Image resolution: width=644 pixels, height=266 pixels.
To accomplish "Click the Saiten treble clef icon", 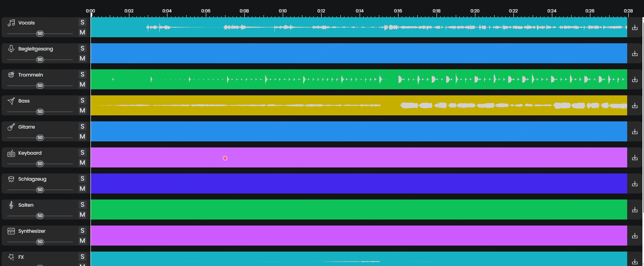I will 11,205.
